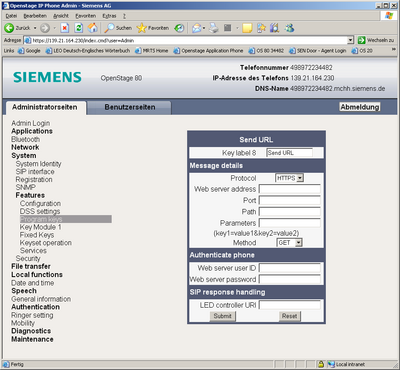The height and width of the screenshot is (370, 400).
Task: Expand the links bar overflow chevron
Action: 394,50
